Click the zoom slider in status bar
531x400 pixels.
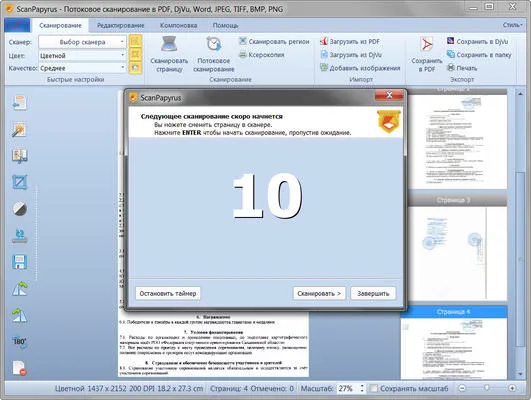tap(487, 388)
